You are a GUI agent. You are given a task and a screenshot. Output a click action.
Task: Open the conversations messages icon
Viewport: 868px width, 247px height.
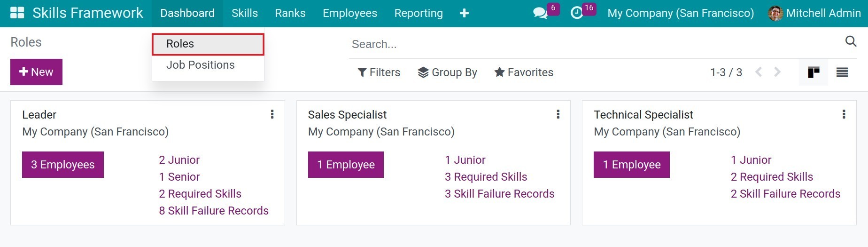tap(541, 13)
